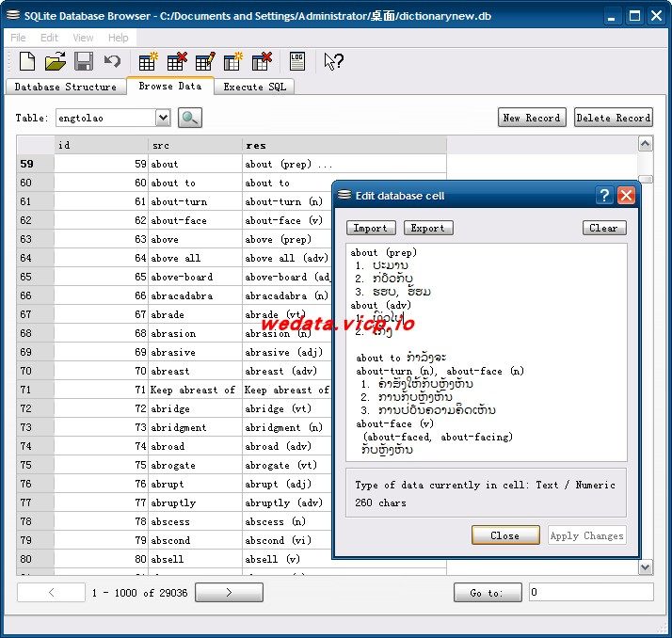Viewport: 672px width, 638px height.
Task: Click the src column header
Action: click(x=195, y=145)
